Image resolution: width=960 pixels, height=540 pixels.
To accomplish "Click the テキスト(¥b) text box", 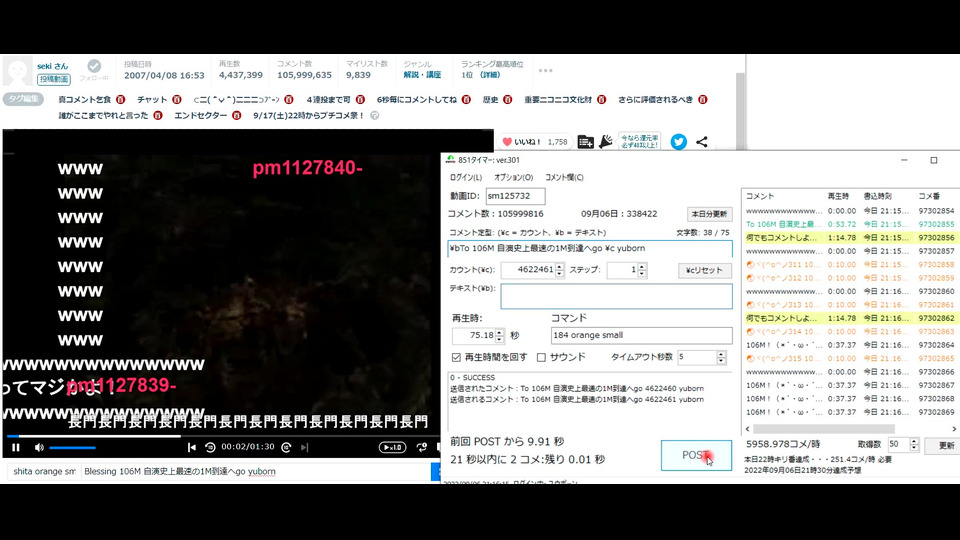I will click(616, 296).
